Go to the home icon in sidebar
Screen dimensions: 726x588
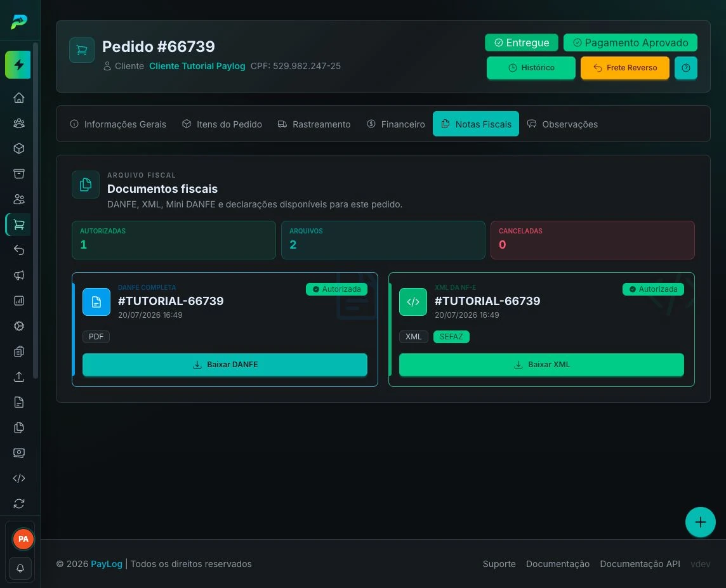19,98
